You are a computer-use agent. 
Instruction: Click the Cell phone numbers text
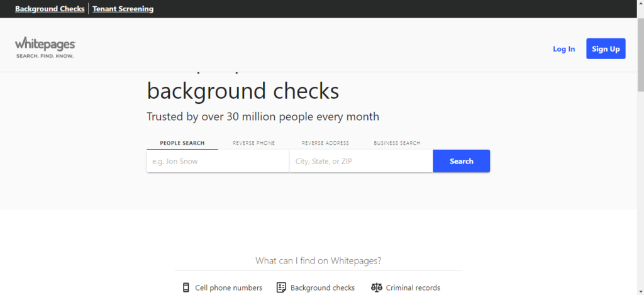[x=229, y=287]
